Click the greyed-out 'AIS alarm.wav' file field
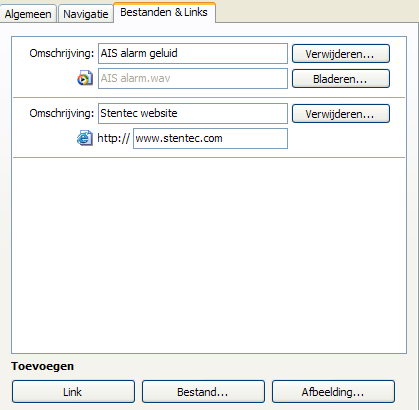Image resolution: width=419 pixels, height=410 pixels. pyautogui.click(x=193, y=78)
